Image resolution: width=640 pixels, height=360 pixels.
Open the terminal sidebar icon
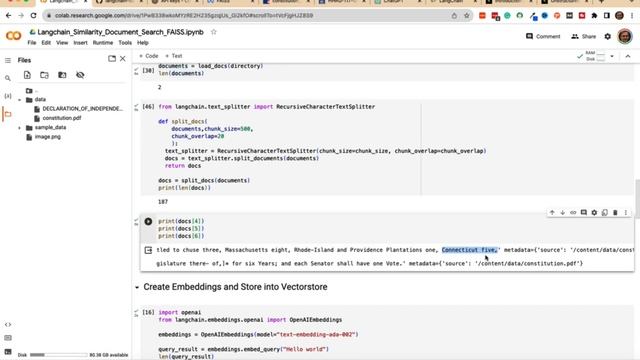8,351
